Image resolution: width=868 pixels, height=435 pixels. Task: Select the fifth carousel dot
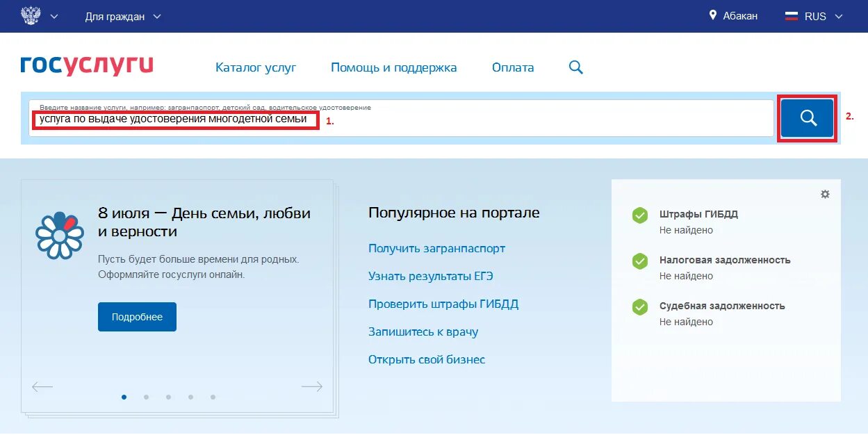213,397
